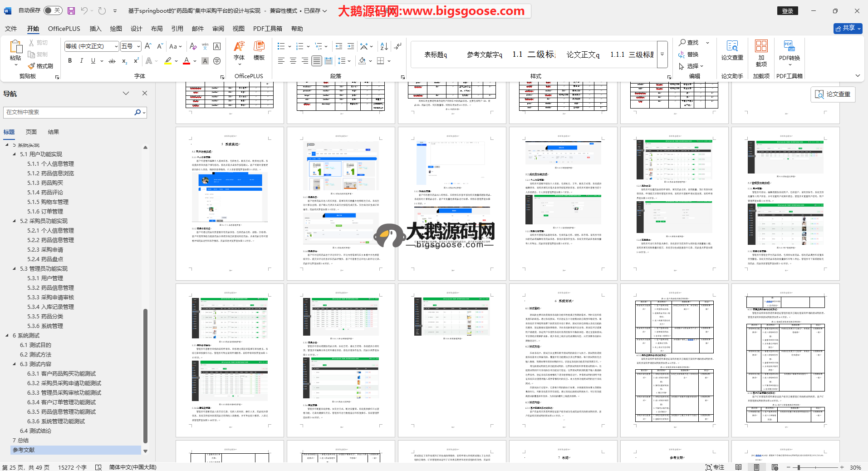Open the 插入 ribbon tab
The height and width of the screenshot is (471, 868).
point(95,29)
